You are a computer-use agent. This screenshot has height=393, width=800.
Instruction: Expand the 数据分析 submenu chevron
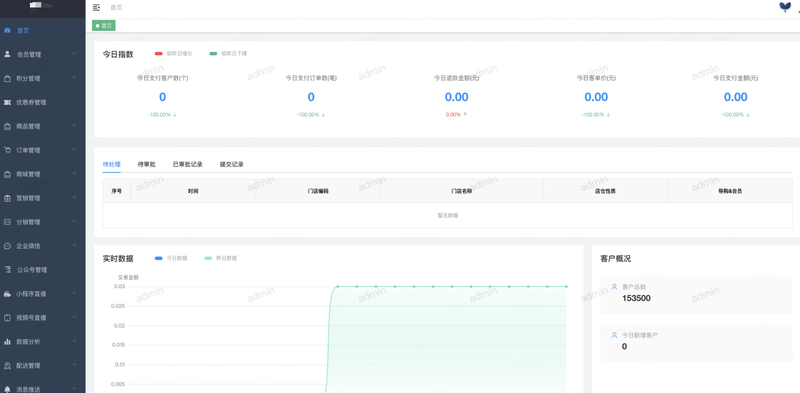click(74, 341)
